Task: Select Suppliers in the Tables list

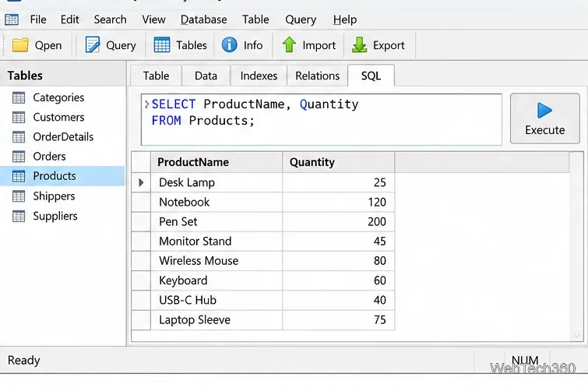Action: tap(55, 216)
